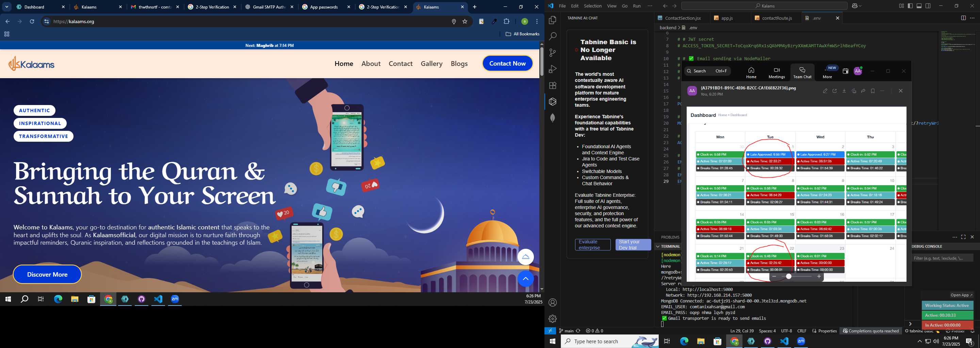The height and width of the screenshot is (348, 980).
Task: Toggle the maximized panel size in VS Code
Action: (963, 237)
